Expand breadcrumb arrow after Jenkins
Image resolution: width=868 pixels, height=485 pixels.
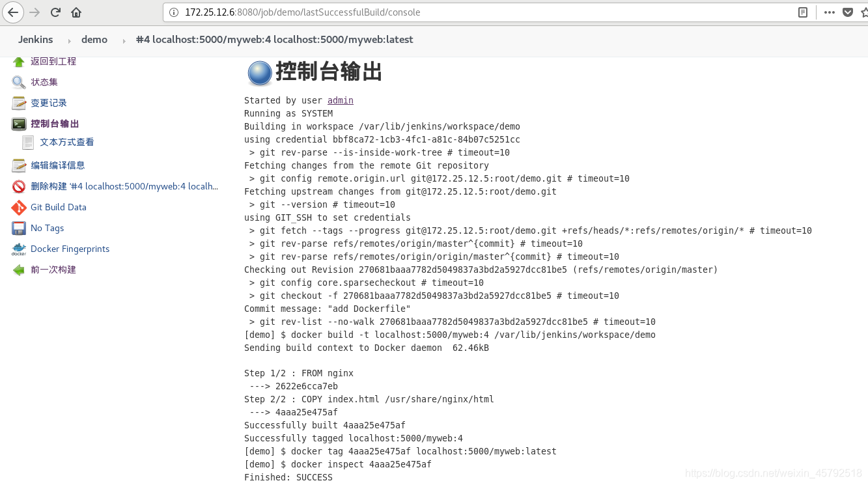pos(69,40)
